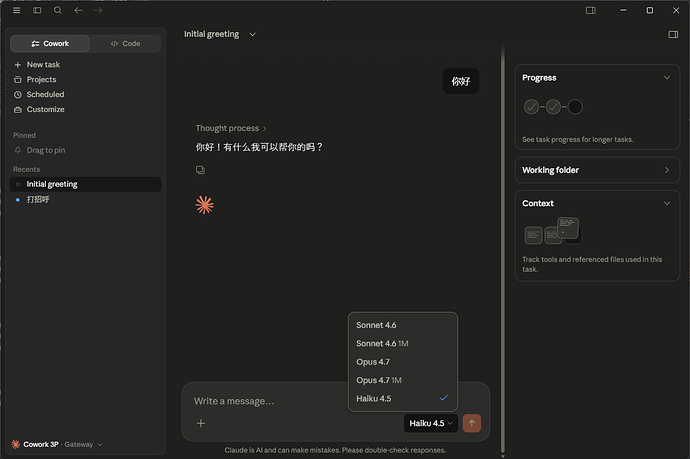Click panel toggle icon beside conversation header
Screen dimensions: 690x459
673,34
